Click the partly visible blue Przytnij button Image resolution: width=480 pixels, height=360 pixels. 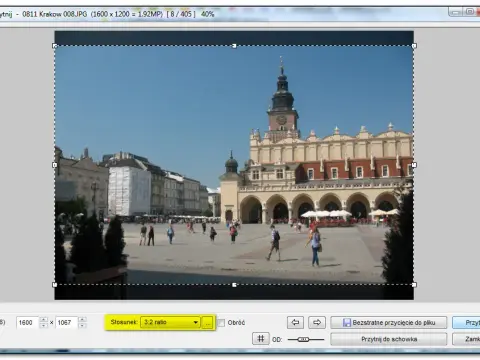pos(466,322)
